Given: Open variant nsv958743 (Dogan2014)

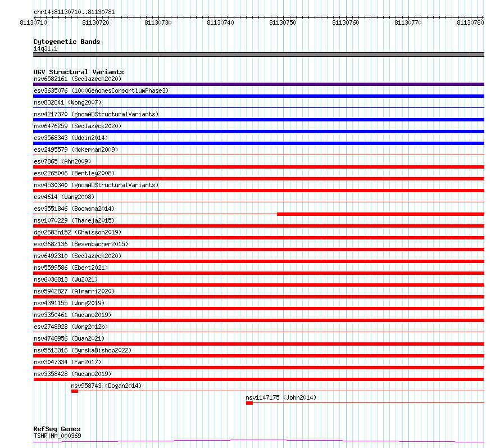Looking at the screenshot, I should tap(106, 386).
